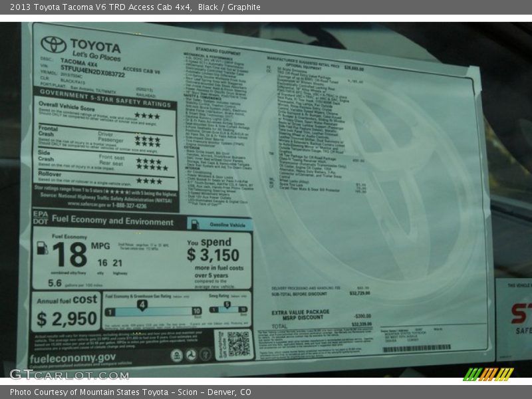
Task: Click the TACOMA 4X4 model text
Action: coord(78,63)
